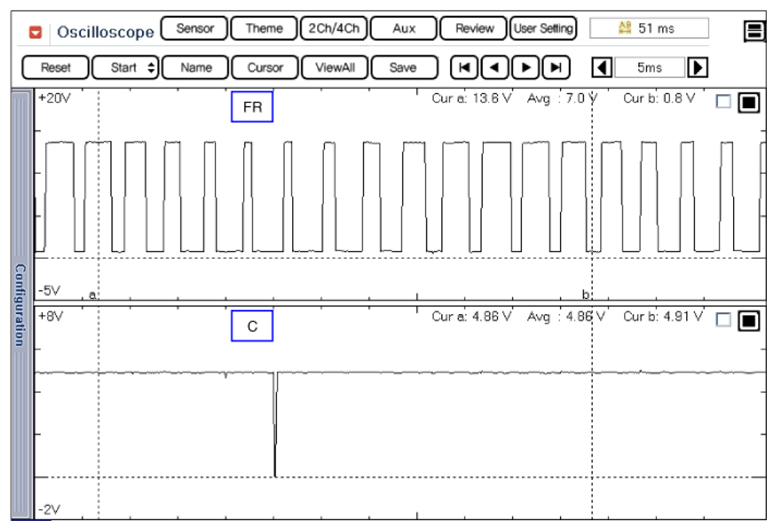
Task: Open the Start dropdown button
Action: pos(125,68)
